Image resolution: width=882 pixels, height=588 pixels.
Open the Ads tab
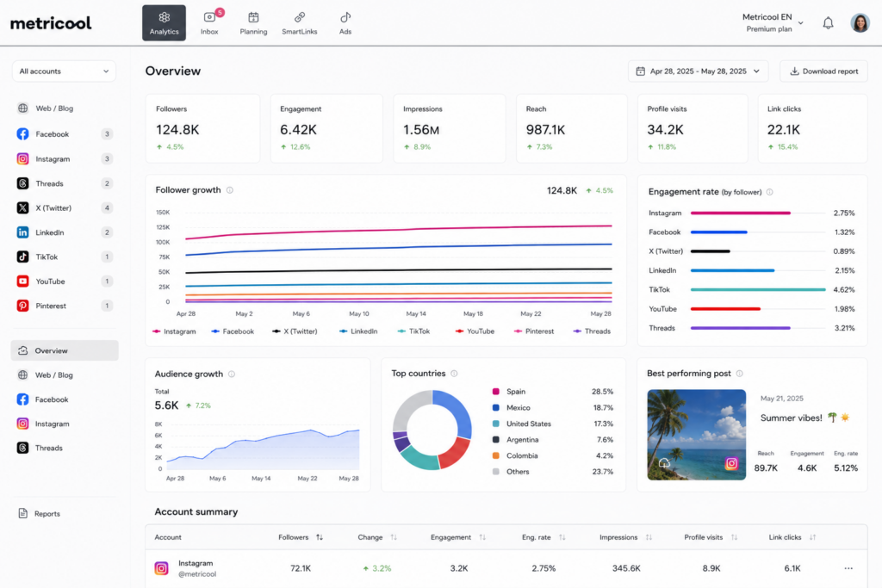[345, 23]
